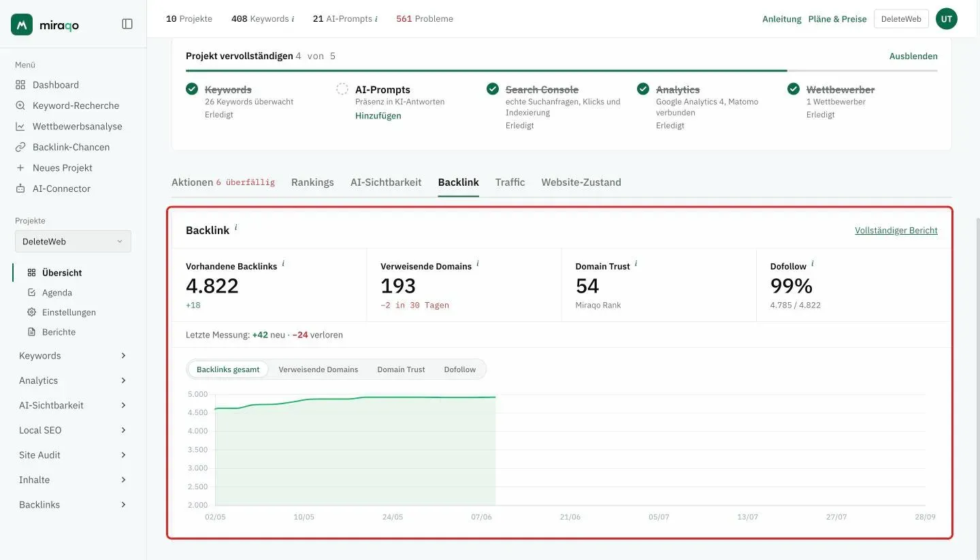Switch chart to Domain Trust
Image resolution: width=980 pixels, height=560 pixels.
(401, 369)
